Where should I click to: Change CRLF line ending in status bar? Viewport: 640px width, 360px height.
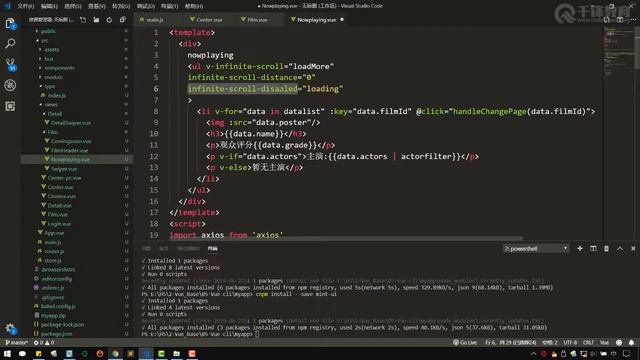coord(588,342)
